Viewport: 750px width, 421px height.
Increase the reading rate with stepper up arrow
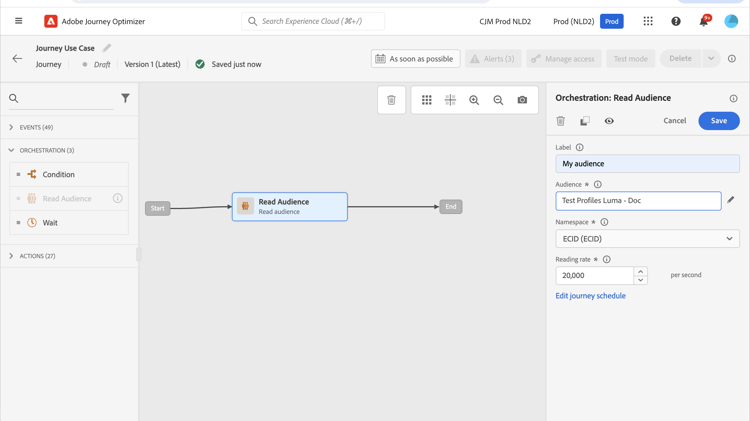[640, 271]
